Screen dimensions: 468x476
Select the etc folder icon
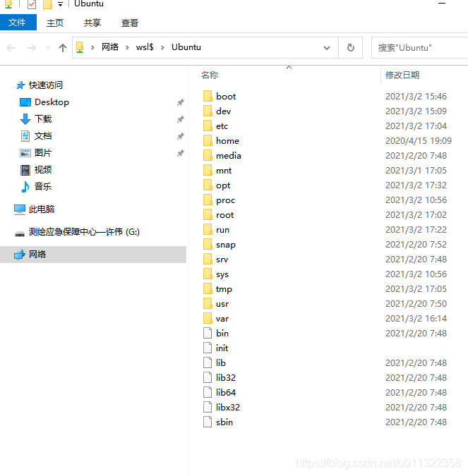pyautogui.click(x=208, y=126)
